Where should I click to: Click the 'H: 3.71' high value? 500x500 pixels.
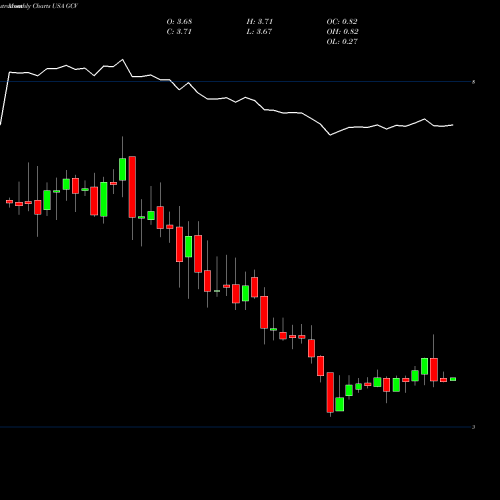tap(260, 22)
